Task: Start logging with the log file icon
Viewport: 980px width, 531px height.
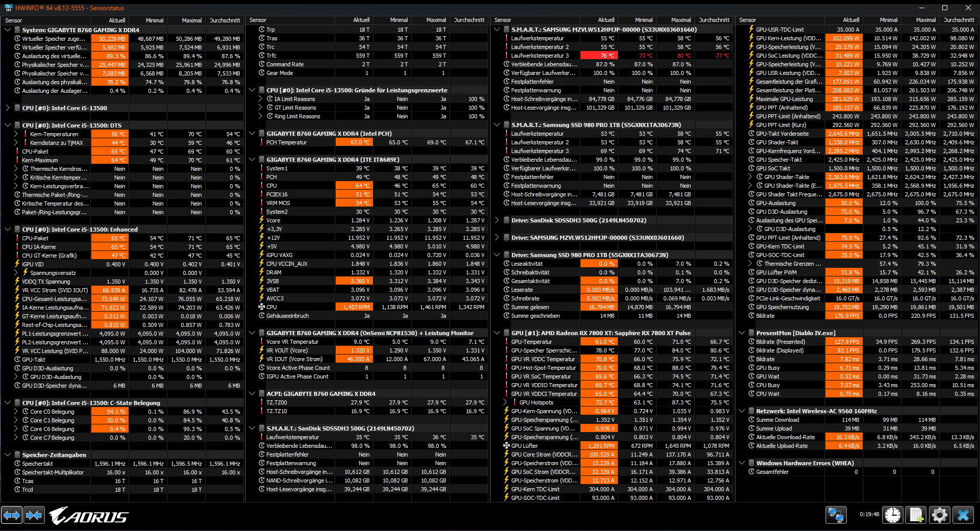Action: 916,515
